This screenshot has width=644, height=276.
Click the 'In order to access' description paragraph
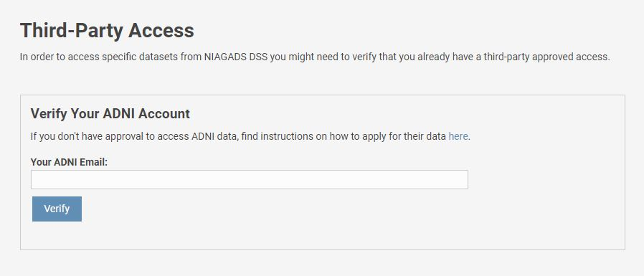[x=315, y=57]
